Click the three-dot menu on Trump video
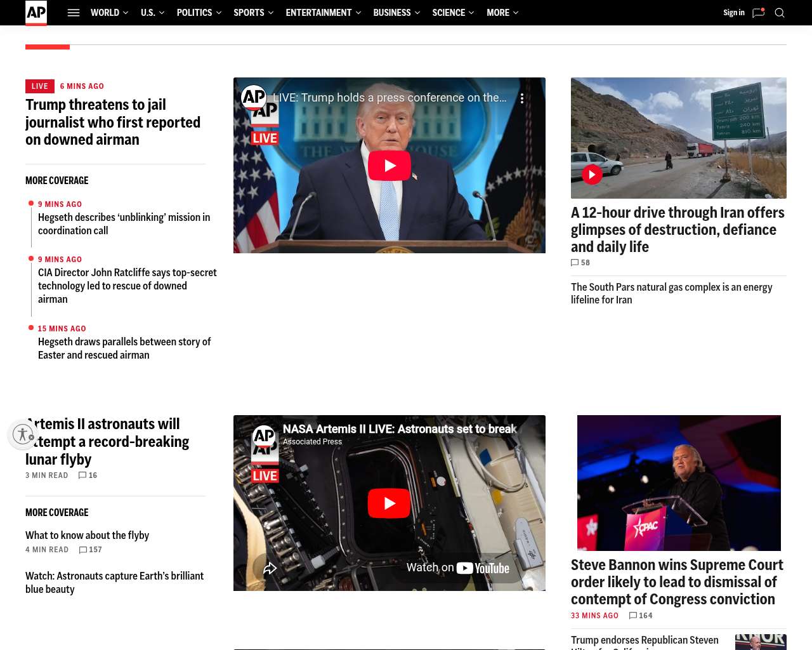 [x=522, y=98]
